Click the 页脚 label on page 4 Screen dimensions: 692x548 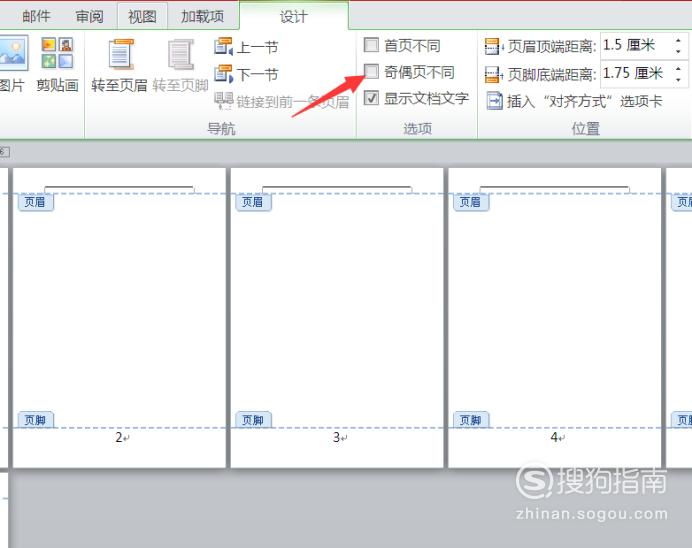click(x=471, y=420)
